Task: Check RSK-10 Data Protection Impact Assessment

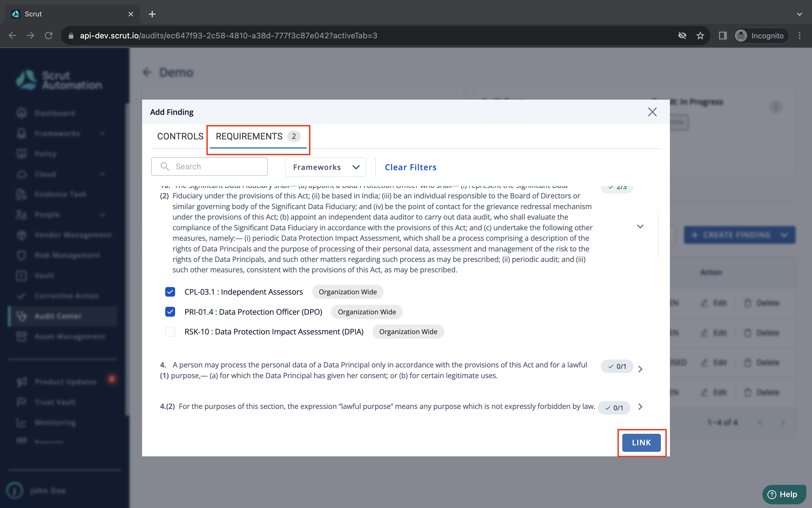Action: click(170, 332)
